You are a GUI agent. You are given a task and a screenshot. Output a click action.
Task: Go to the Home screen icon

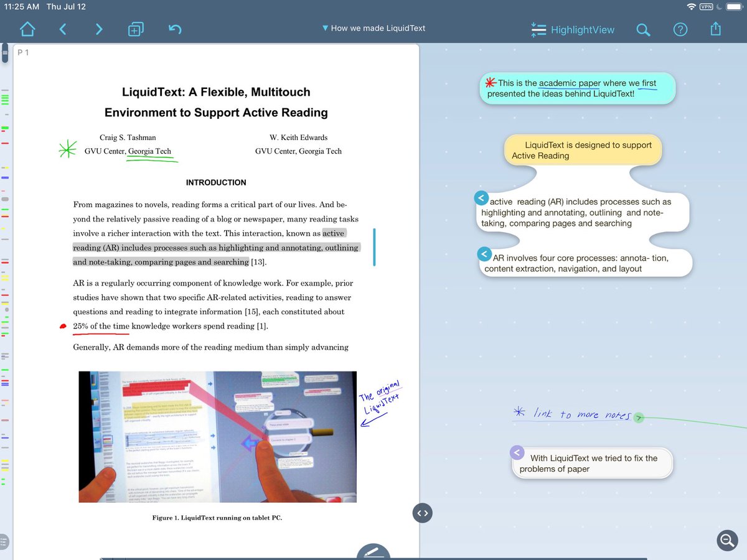click(x=27, y=29)
